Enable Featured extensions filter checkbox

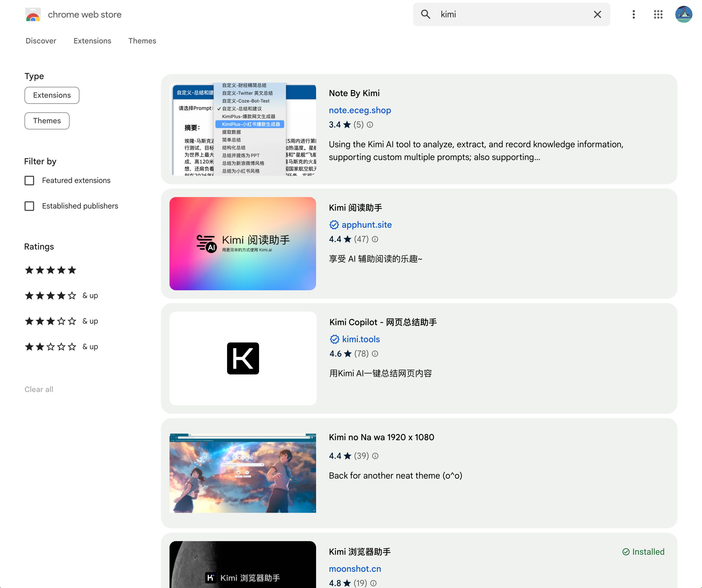pyautogui.click(x=29, y=180)
